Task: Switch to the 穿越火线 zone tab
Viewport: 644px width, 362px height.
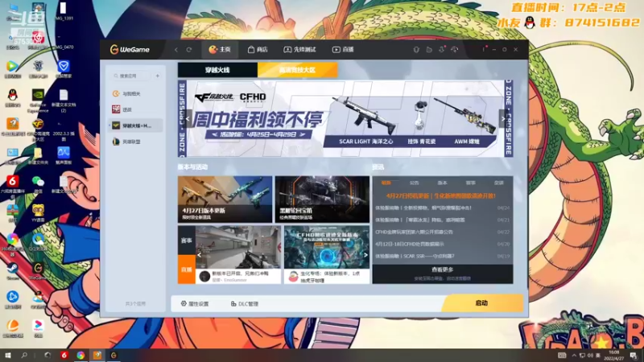Action: (x=217, y=70)
